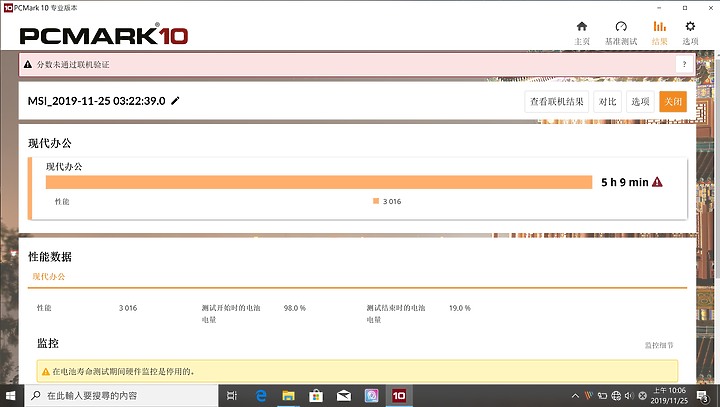
Task: Open monitoring details (监控细节) link
Action: pyautogui.click(x=659, y=345)
